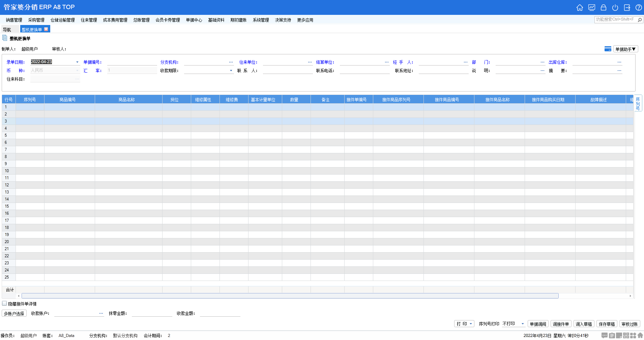Viewport: 644px width, 340px height.
Task: Go to the home page icon
Action: tap(580, 7)
